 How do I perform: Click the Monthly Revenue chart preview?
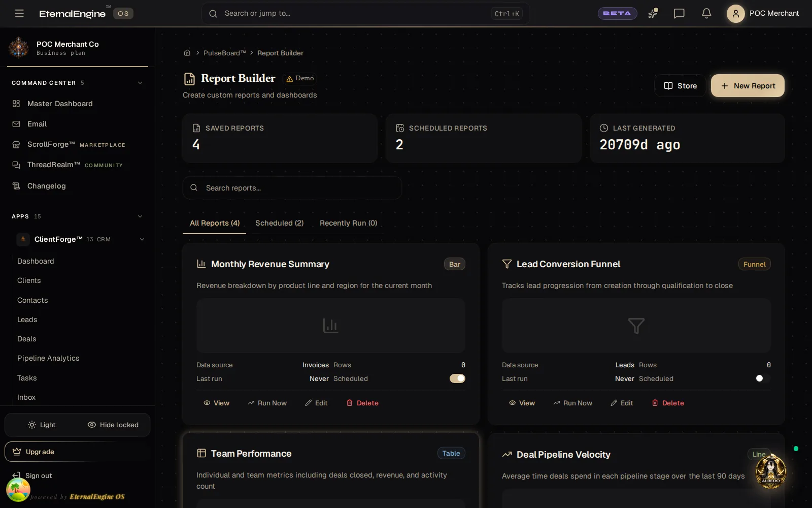[x=331, y=326]
